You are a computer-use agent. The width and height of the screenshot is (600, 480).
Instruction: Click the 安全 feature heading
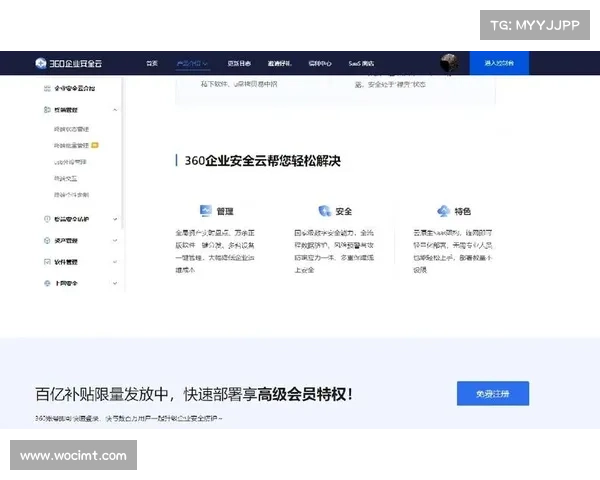pos(344,211)
